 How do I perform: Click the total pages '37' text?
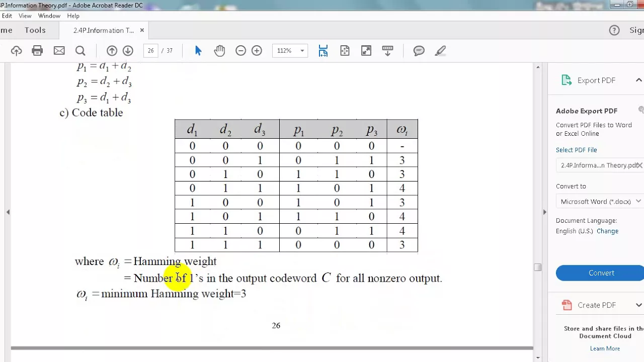[x=170, y=51]
